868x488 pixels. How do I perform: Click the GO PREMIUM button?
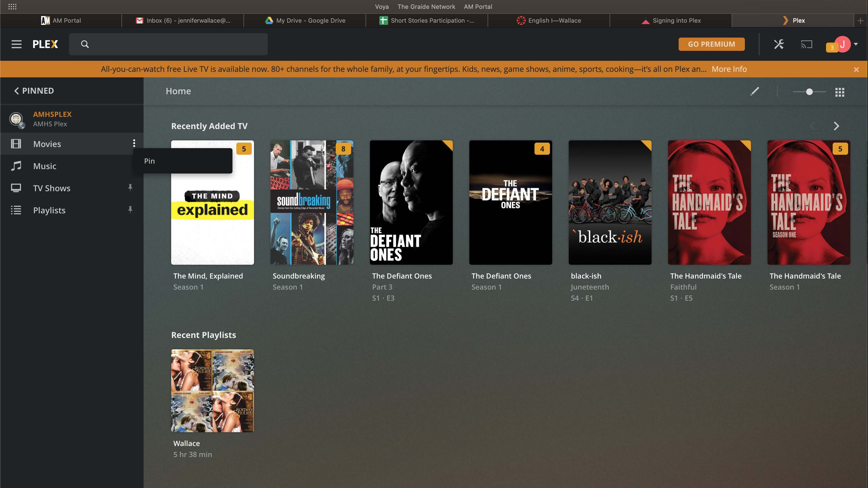coord(711,44)
